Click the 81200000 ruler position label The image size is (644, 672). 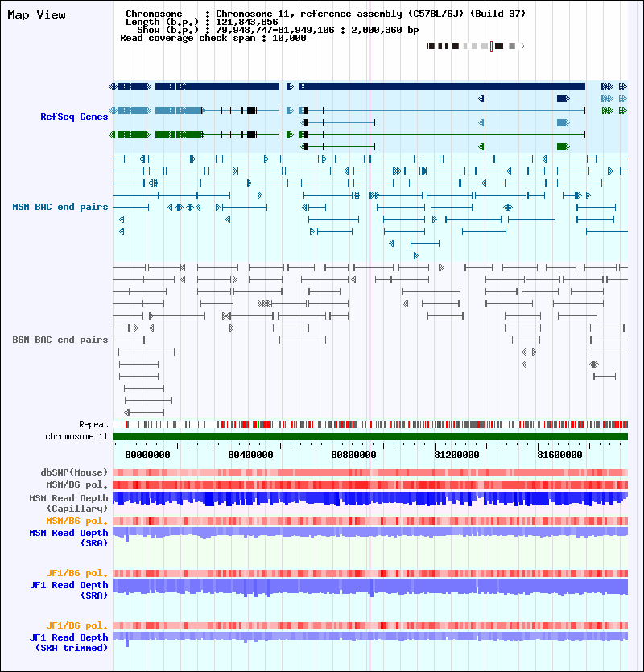(x=456, y=456)
